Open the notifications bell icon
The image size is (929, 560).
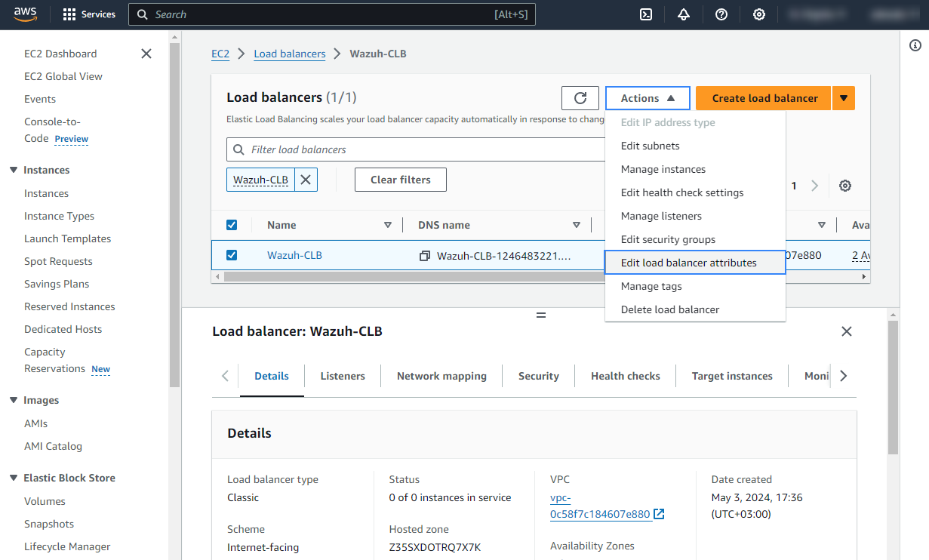(x=684, y=14)
